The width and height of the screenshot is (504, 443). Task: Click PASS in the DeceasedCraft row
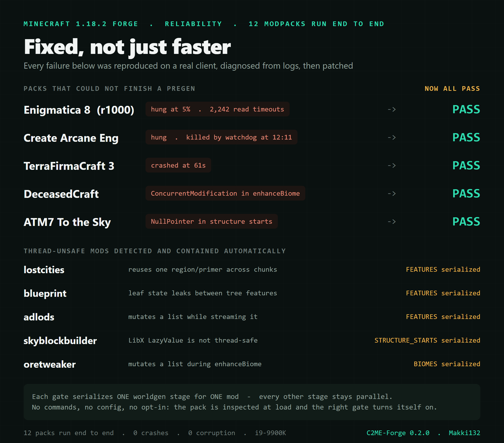[x=466, y=193]
